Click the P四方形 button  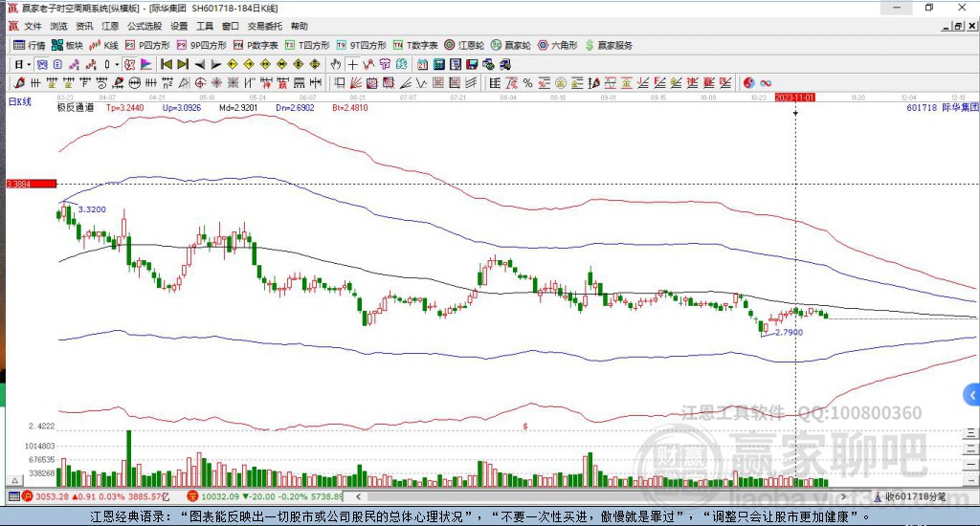[x=148, y=45]
